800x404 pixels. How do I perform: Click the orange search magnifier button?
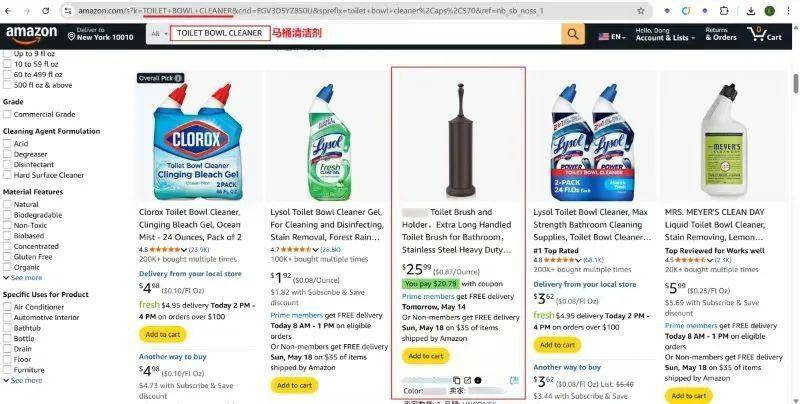(573, 34)
